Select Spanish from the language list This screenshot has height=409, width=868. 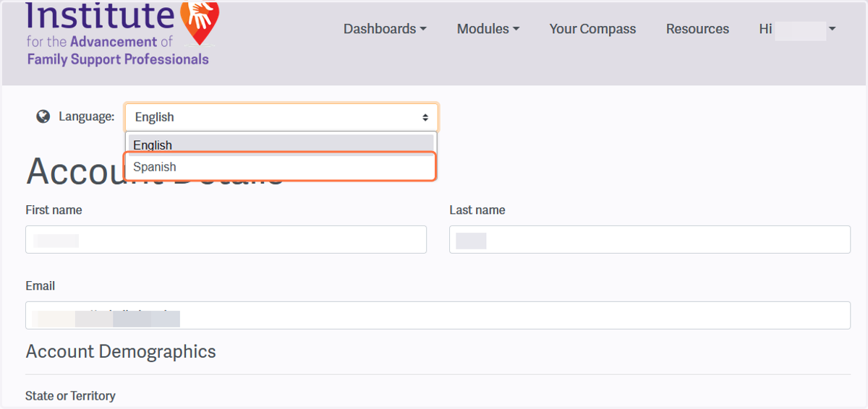281,167
